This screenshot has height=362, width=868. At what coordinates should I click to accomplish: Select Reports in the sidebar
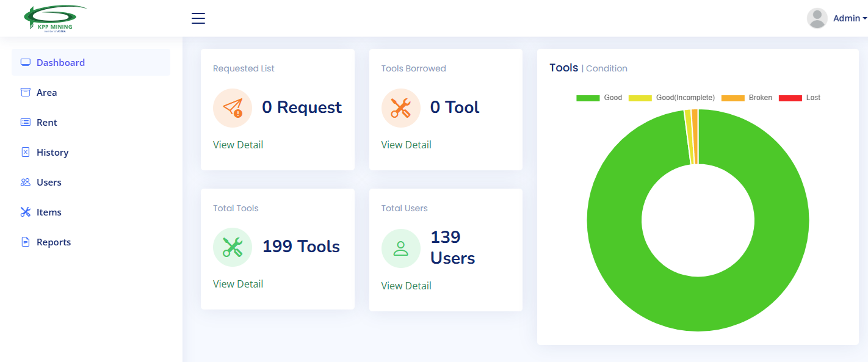click(53, 242)
